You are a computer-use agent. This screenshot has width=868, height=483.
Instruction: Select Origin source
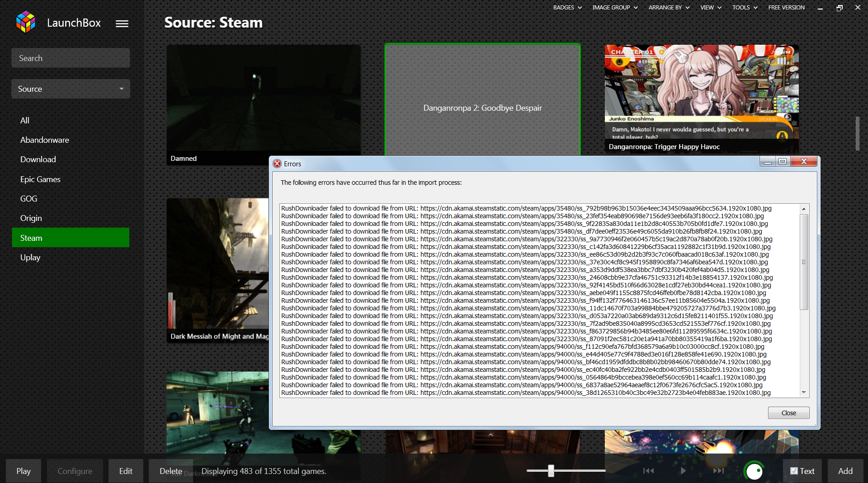(71, 218)
